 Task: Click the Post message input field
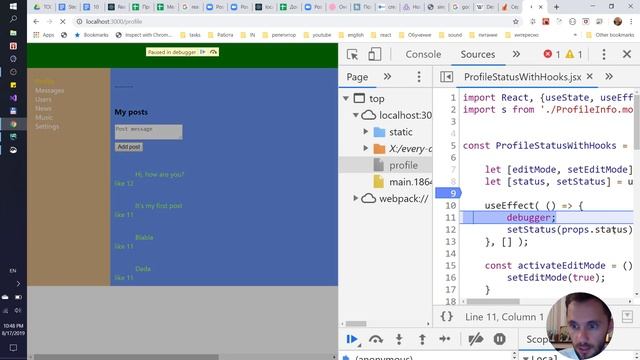pos(149,132)
